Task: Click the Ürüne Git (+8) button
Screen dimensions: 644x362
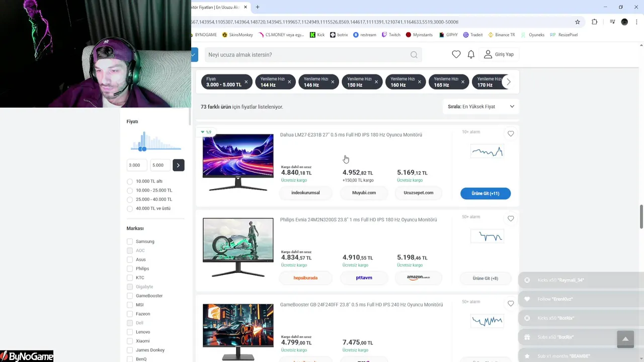Action: coord(486,278)
